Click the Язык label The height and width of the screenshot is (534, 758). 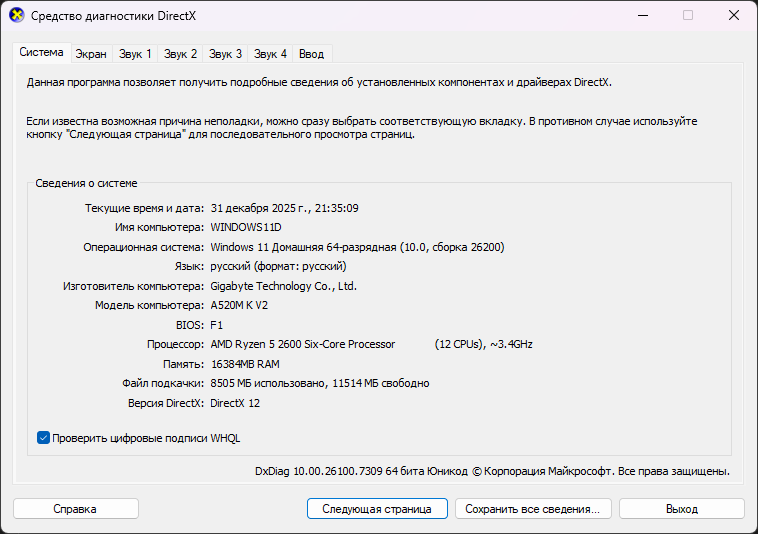(x=190, y=266)
